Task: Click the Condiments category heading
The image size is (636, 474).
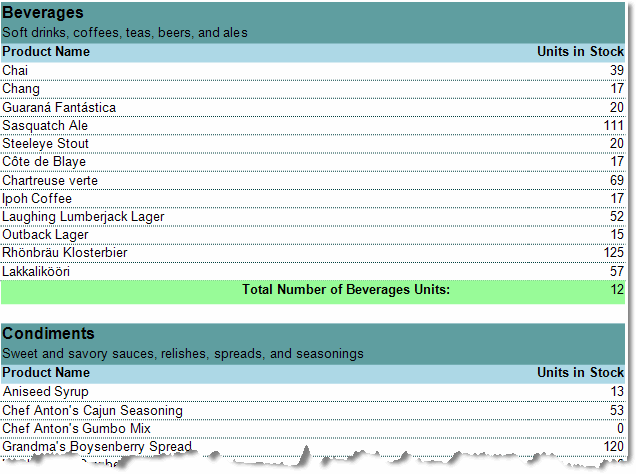Action: 48,334
